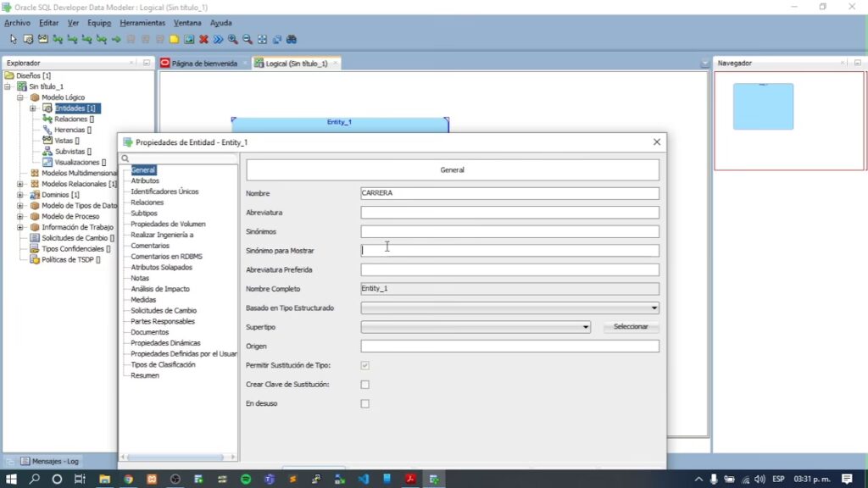This screenshot has height=488, width=868.
Task: Switch to the Página de bienvenida tab
Action: point(203,64)
